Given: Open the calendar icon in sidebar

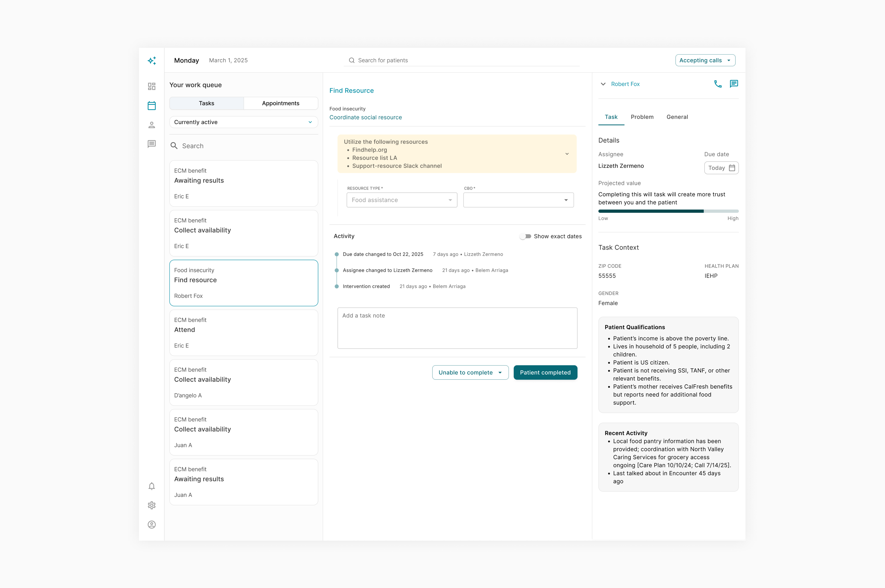Looking at the screenshot, I should pos(151,106).
